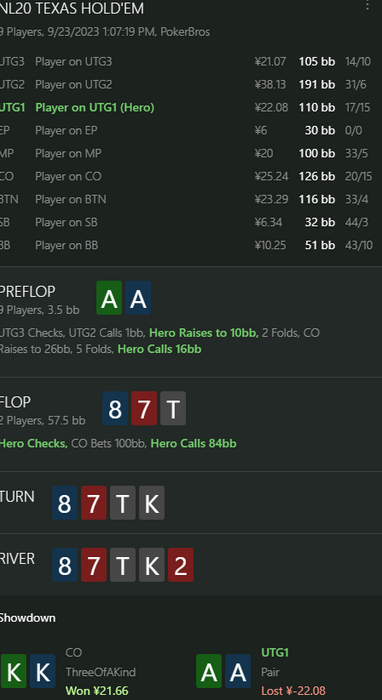Select the gray T card on the Flop
The height and width of the screenshot is (700, 382).
tap(173, 408)
